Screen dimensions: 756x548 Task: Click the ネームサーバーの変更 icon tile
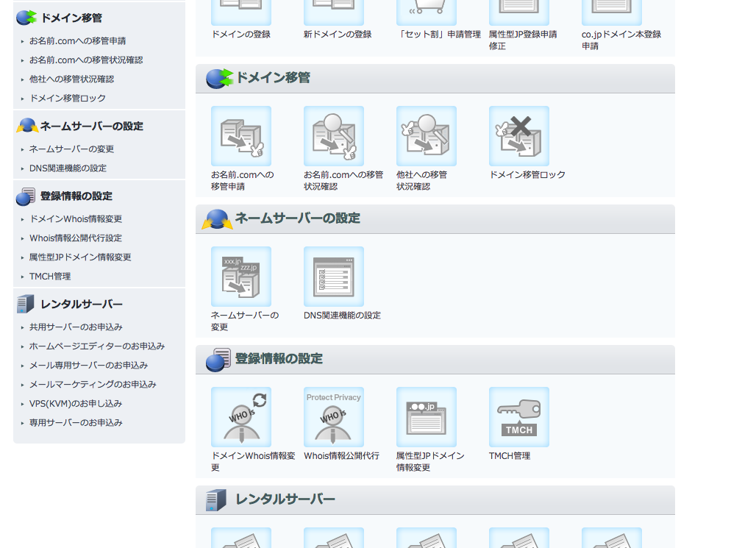(x=241, y=277)
